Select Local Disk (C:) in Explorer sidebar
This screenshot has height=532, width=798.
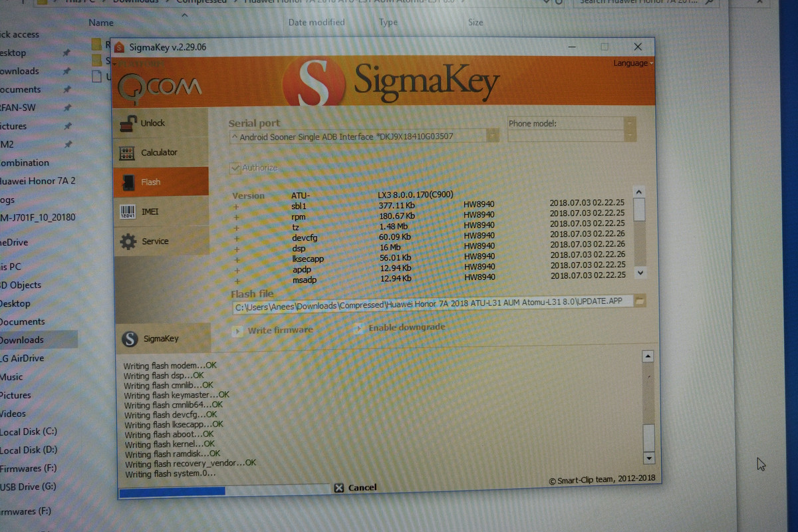point(29,432)
